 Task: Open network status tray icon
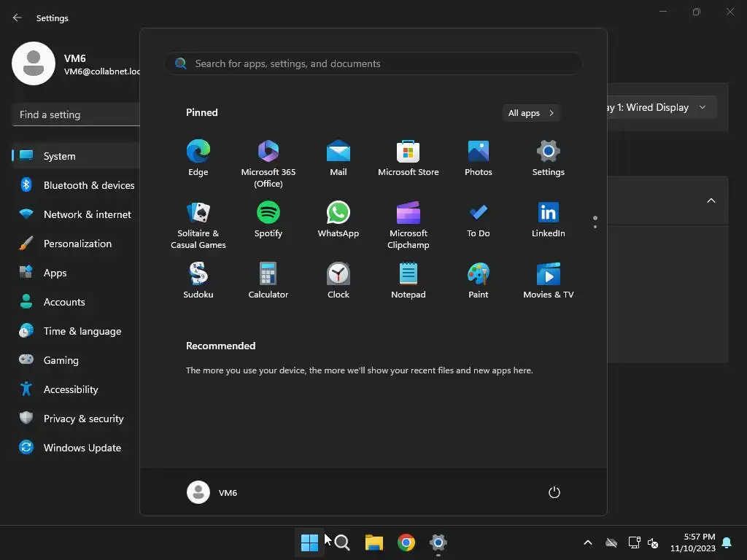634,542
